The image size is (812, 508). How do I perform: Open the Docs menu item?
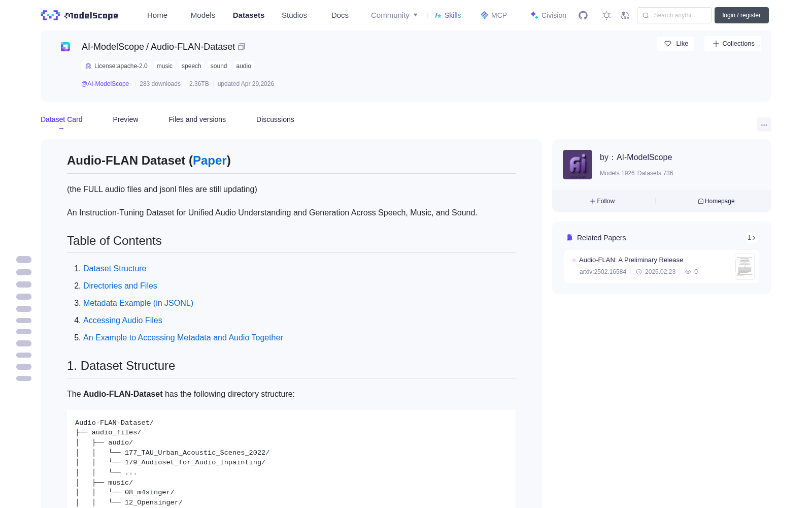(x=340, y=15)
